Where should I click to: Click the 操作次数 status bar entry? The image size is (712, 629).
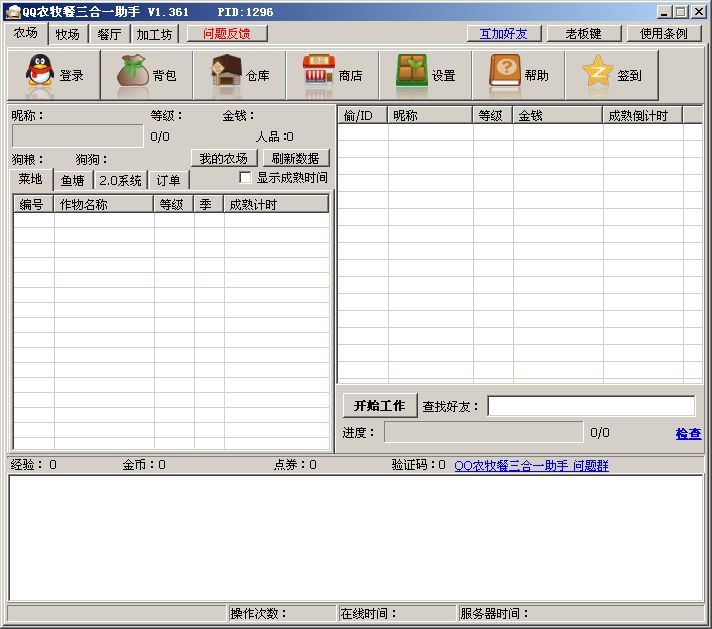[x=282, y=614]
